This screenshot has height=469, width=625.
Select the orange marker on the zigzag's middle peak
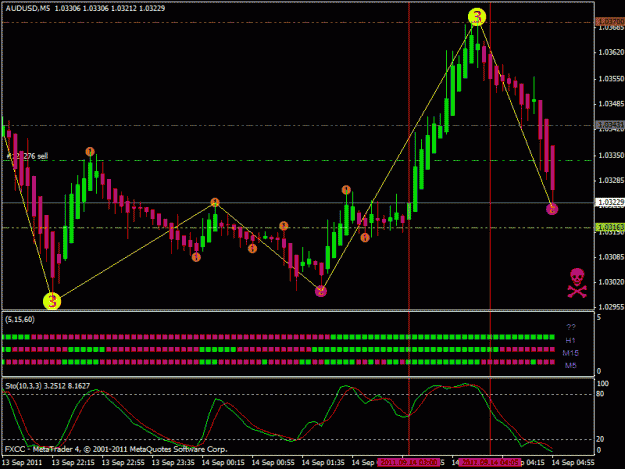coord(215,202)
